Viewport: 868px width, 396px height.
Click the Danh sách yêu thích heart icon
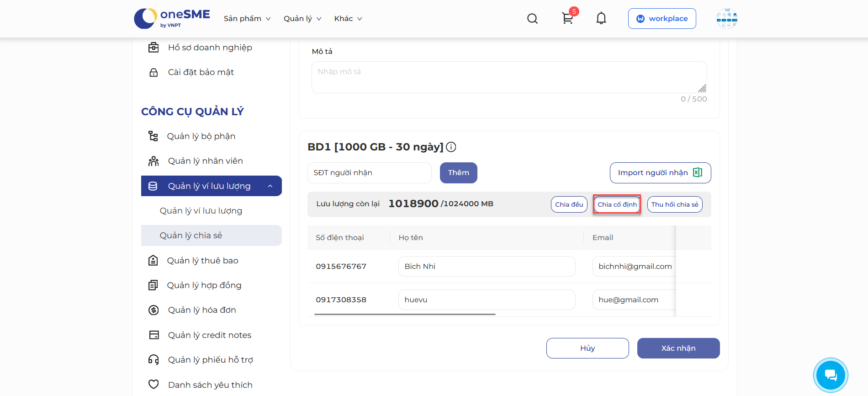153,385
